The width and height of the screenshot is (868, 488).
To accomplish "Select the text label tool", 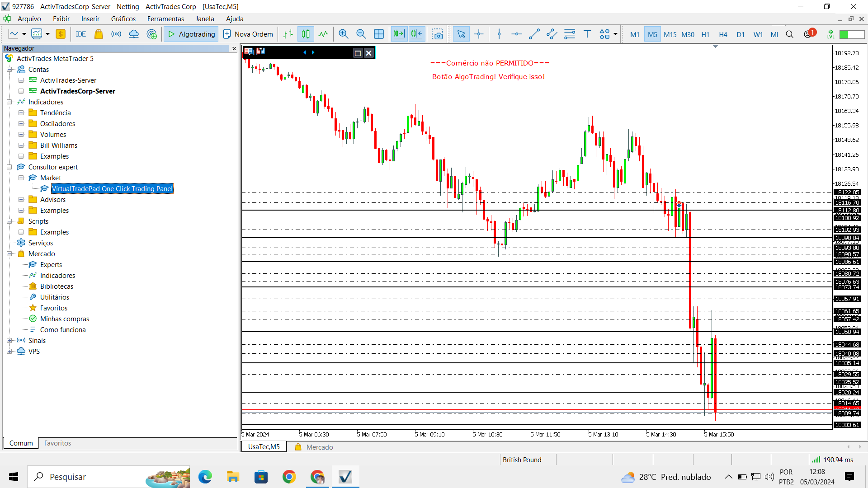I will tap(587, 34).
